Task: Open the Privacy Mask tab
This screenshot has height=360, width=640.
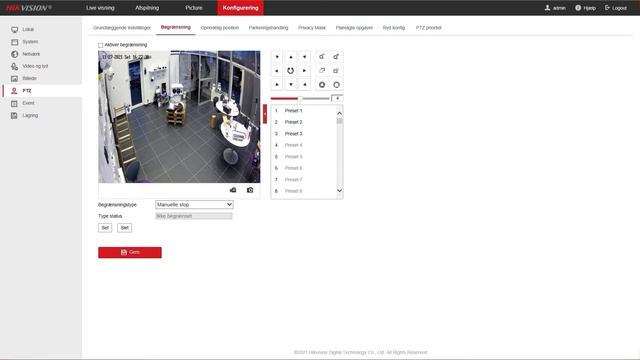Action: pos(312,28)
